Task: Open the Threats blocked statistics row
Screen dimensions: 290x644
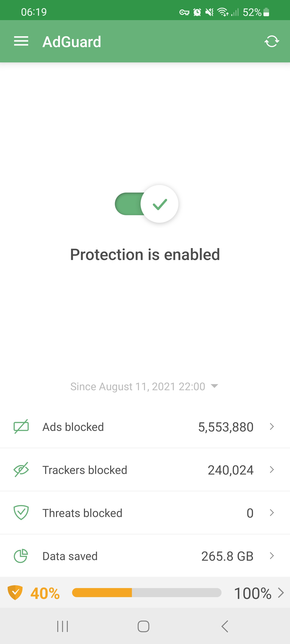Action: (272, 513)
